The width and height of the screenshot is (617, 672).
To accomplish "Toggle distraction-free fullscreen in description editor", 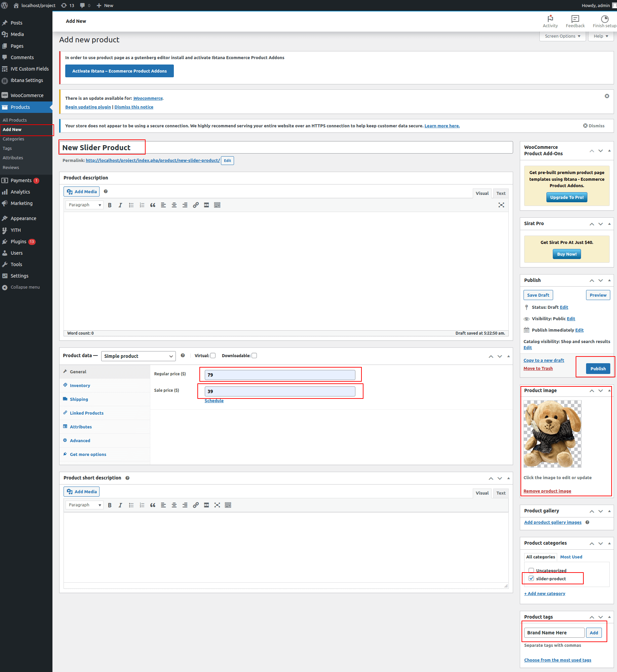I will point(501,205).
